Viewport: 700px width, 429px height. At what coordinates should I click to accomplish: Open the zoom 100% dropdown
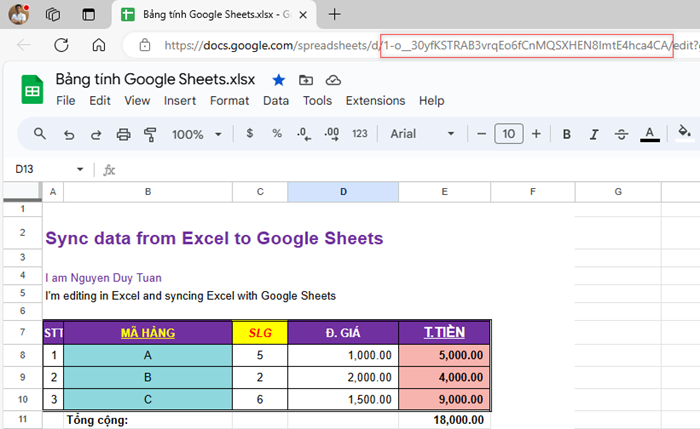tap(197, 134)
